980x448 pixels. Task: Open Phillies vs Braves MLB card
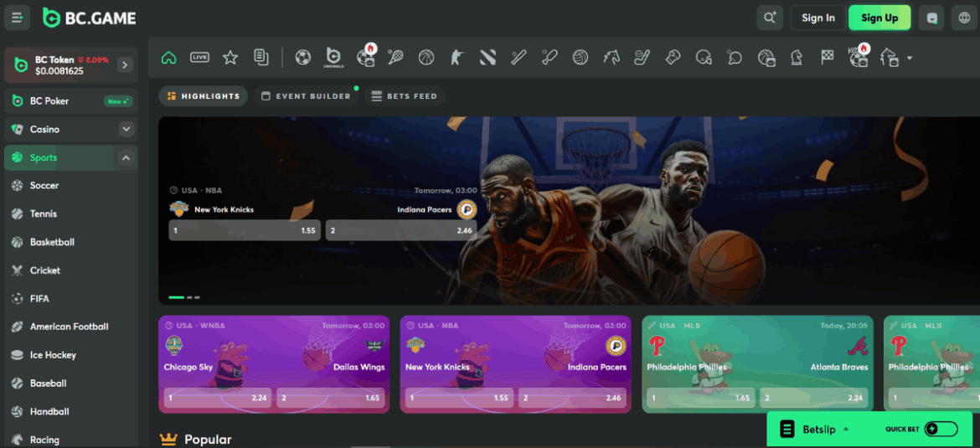coord(757,363)
